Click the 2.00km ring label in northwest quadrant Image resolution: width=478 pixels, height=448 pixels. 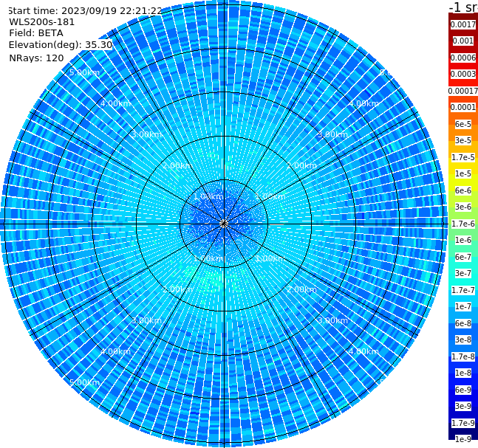[178, 165]
